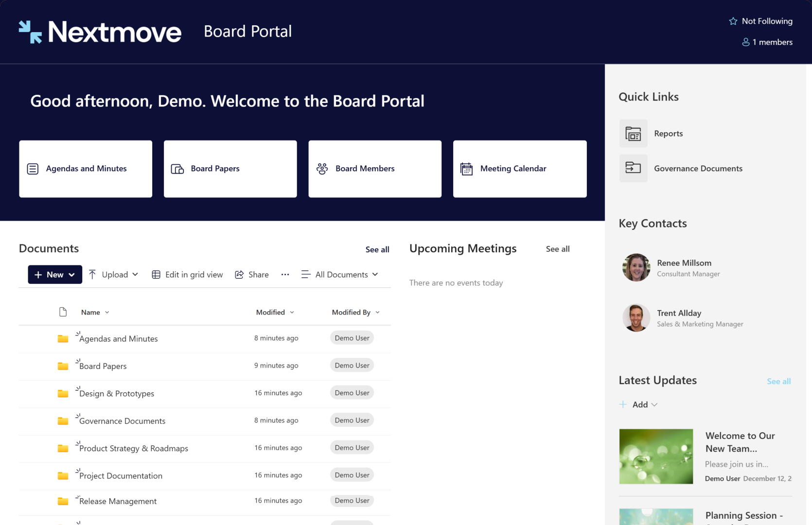812x525 pixels.
Task: Open the Meeting Calendar tile
Action: 520,169
